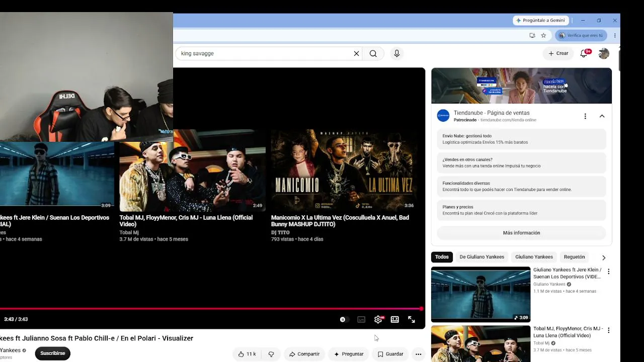Open more actions menu below the video

(x=418, y=354)
